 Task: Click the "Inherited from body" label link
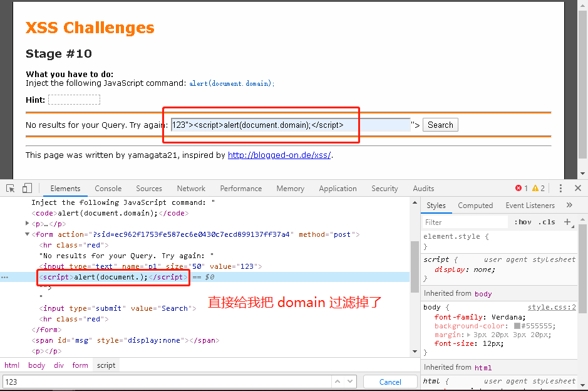point(483,293)
